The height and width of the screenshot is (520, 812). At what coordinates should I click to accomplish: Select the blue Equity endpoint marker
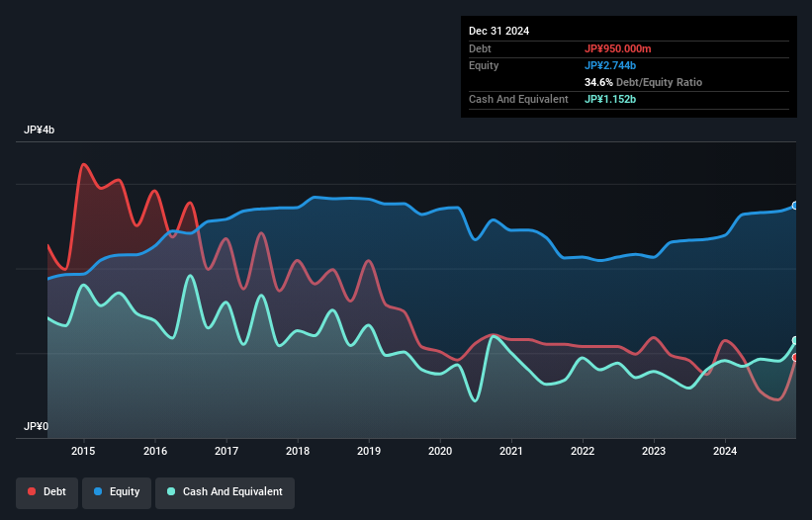795,206
